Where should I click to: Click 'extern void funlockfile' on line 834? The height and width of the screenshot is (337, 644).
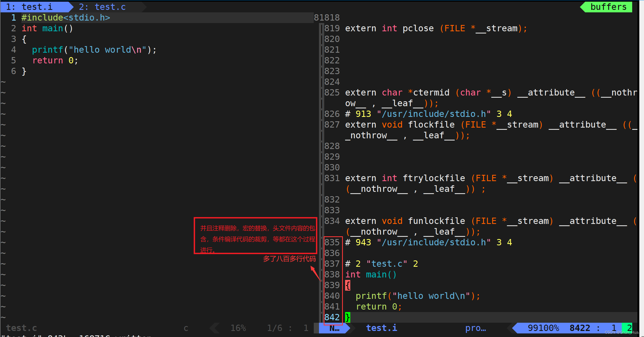tap(405, 221)
